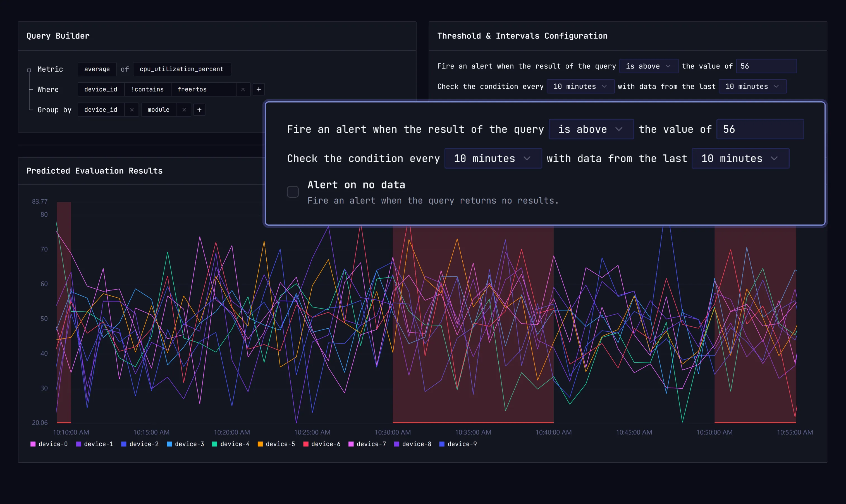Image resolution: width=846 pixels, height=504 pixels.
Task: Remove module from Group by
Action: coord(184,110)
